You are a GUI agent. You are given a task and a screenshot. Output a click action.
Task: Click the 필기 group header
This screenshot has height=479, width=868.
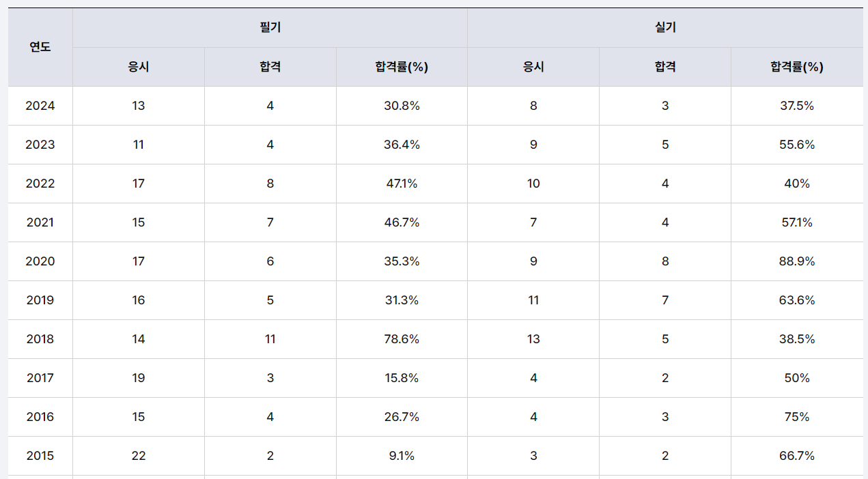[270, 28]
